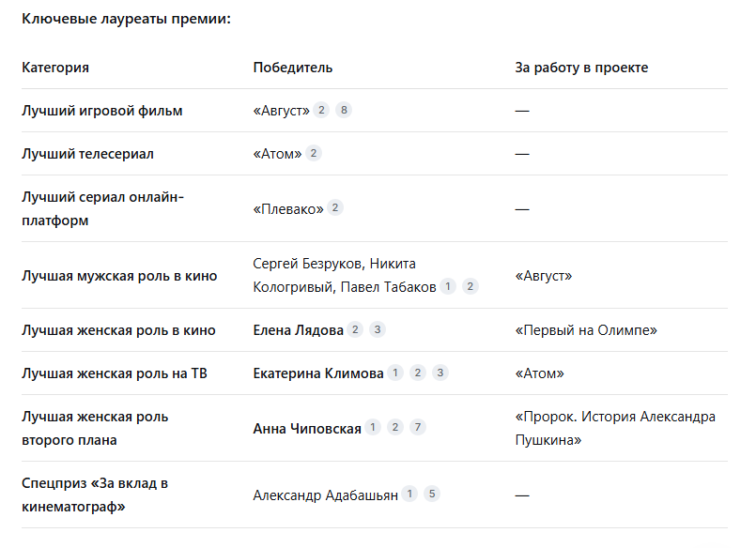Open citation 2 beside «Плевако»
This screenshot has height=548, width=756.
pos(335,208)
